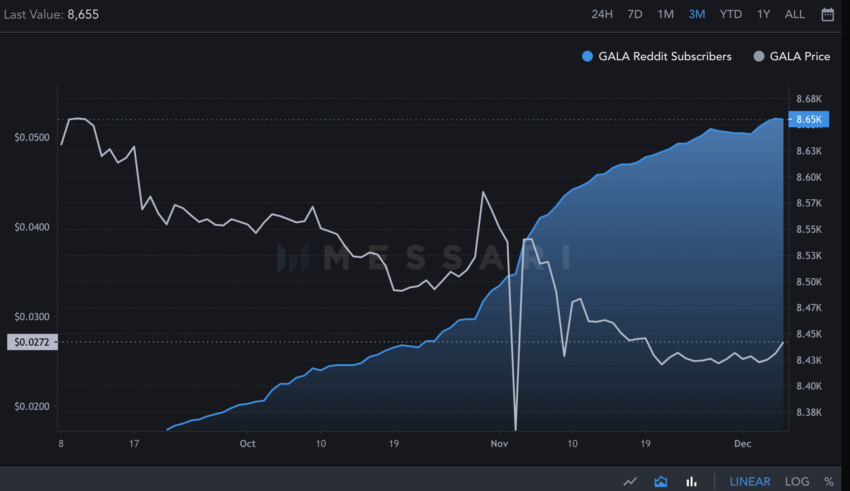This screenshot has height=491, width=850.
Task: Open the calendar date picker
Action: tap(827, 15)
